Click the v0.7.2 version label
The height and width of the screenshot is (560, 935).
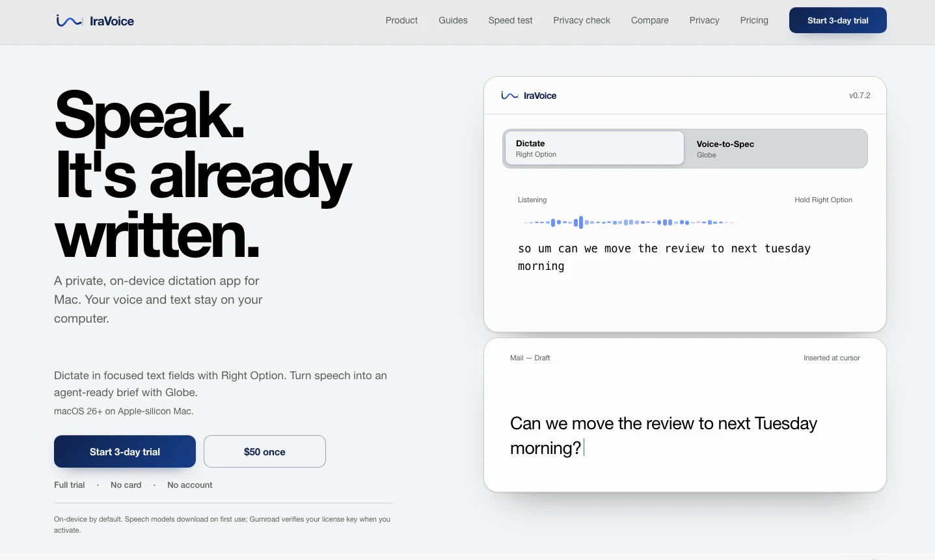860,96
